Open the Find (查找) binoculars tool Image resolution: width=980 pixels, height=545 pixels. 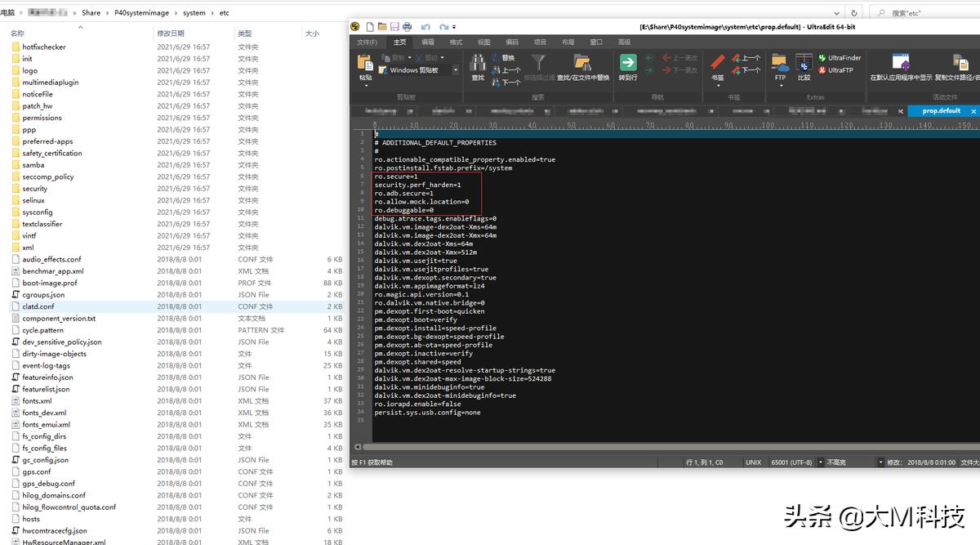[x=478, y=65]
